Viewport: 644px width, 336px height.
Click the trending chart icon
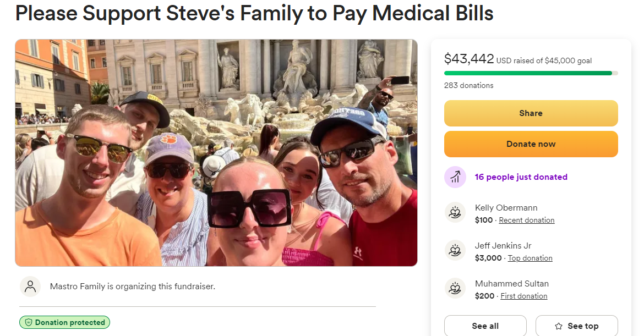tap(455, 177)
